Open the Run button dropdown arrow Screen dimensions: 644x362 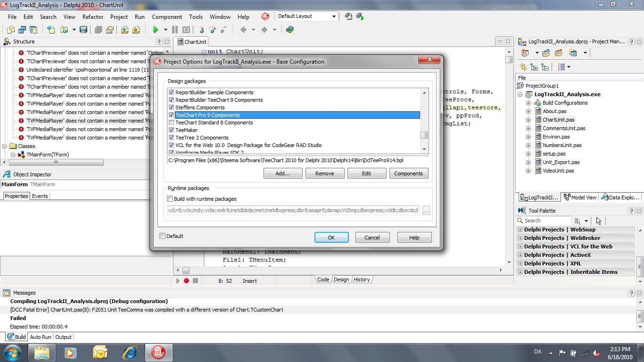coord(165,30)
